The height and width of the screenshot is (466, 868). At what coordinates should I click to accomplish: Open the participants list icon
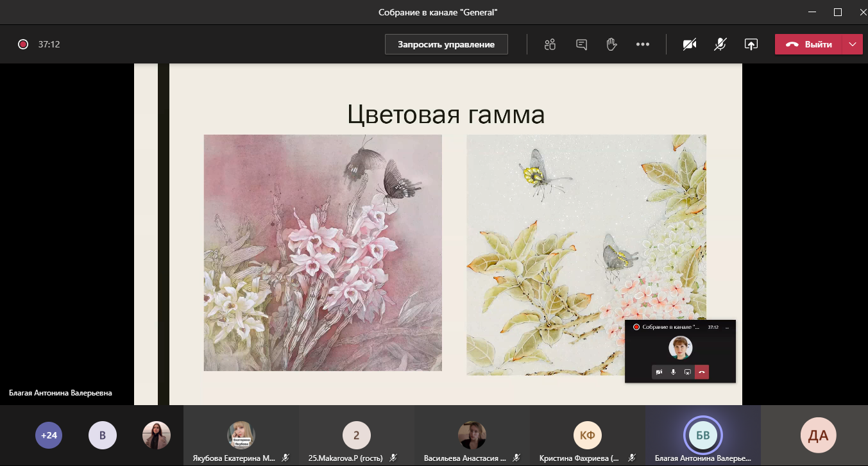[549, 44]
